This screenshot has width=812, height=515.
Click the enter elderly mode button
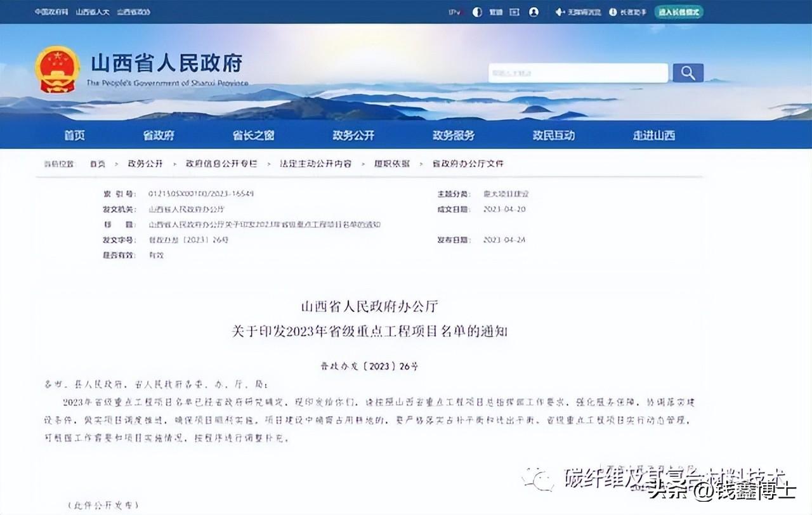(679, 12)
